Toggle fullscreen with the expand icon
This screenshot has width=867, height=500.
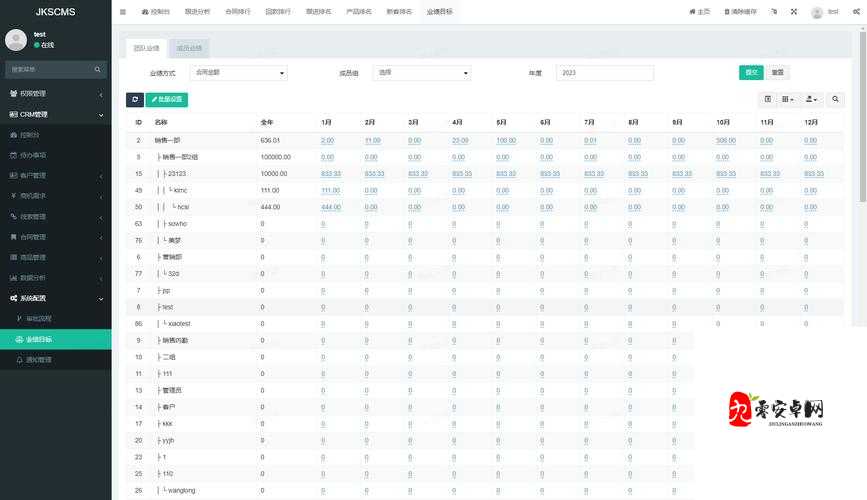click(793, 12)
